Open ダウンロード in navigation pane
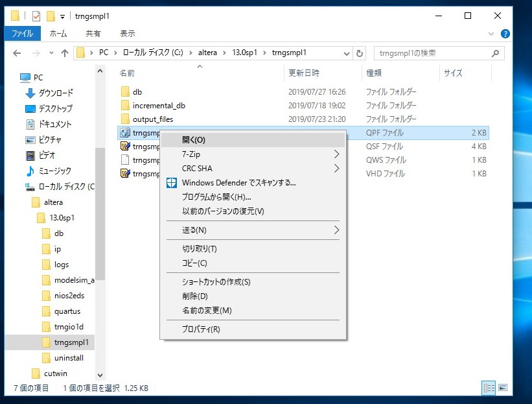Viewport: 532px width, 404px height. (x=49, y=93)
